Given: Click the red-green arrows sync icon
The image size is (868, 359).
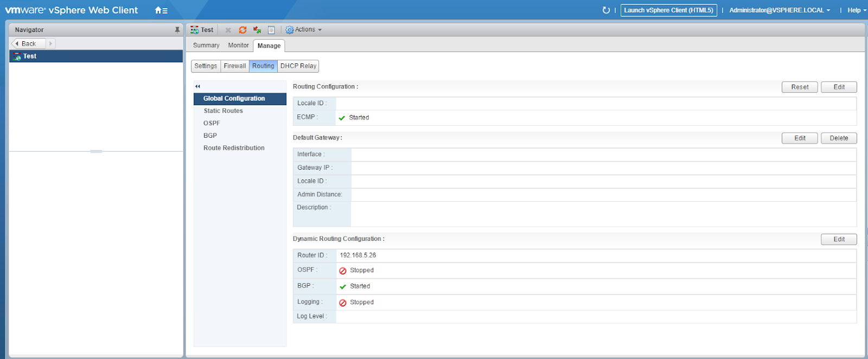Looking at the screenshot, I should pos(257,30).
